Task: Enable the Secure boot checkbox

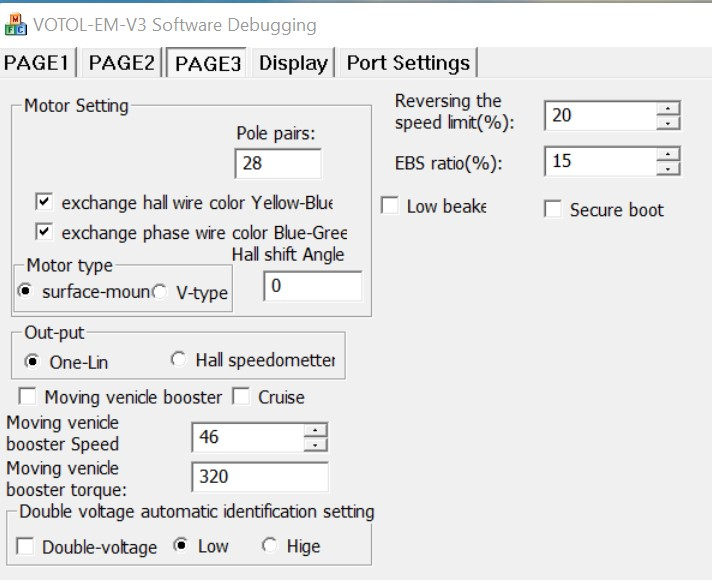Action: [552, 209]
